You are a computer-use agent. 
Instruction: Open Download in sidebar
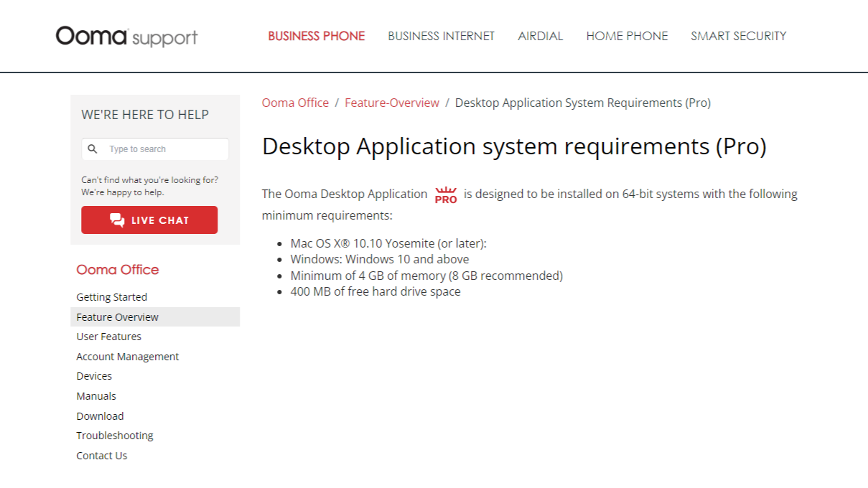click(x=100, y=416)
